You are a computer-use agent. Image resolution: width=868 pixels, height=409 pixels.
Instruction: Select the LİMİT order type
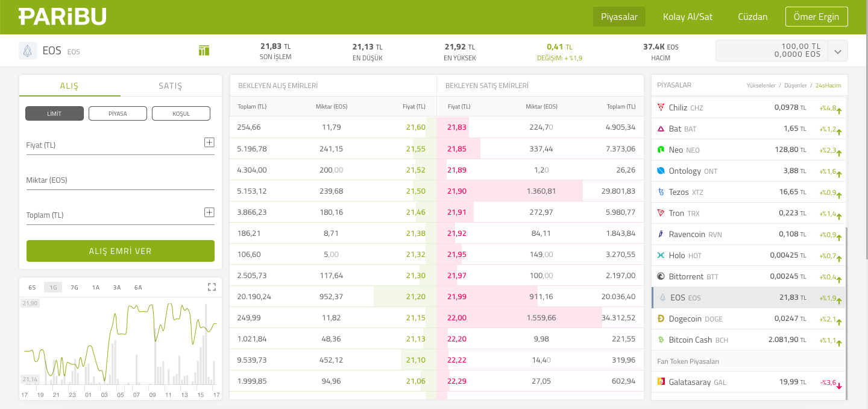tap(54, 113)
